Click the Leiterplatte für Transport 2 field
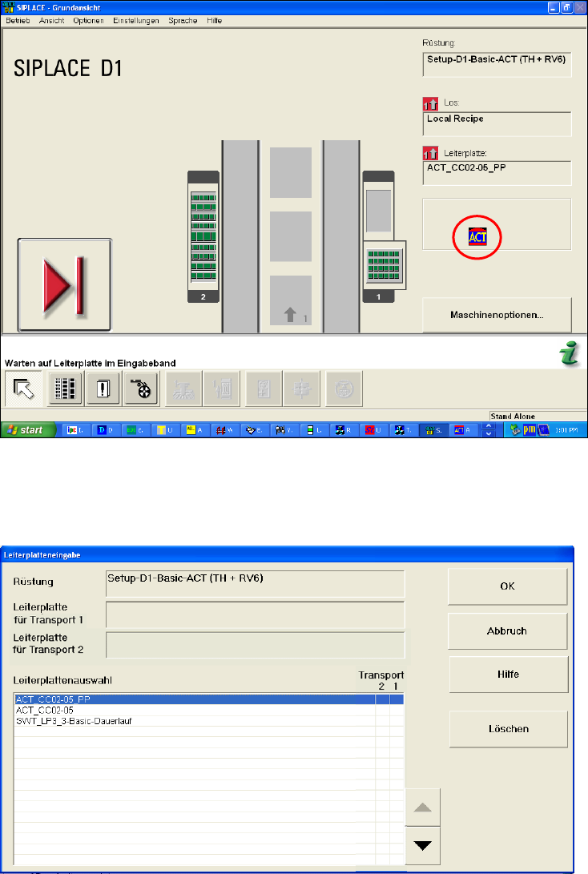 pyautogui.click(x=256, y=645)
